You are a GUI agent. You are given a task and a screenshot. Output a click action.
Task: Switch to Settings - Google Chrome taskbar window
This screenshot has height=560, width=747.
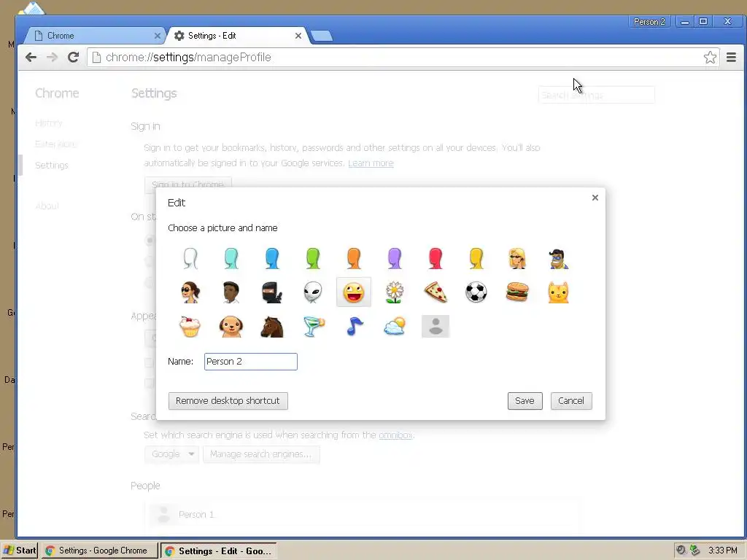point(99,551)
